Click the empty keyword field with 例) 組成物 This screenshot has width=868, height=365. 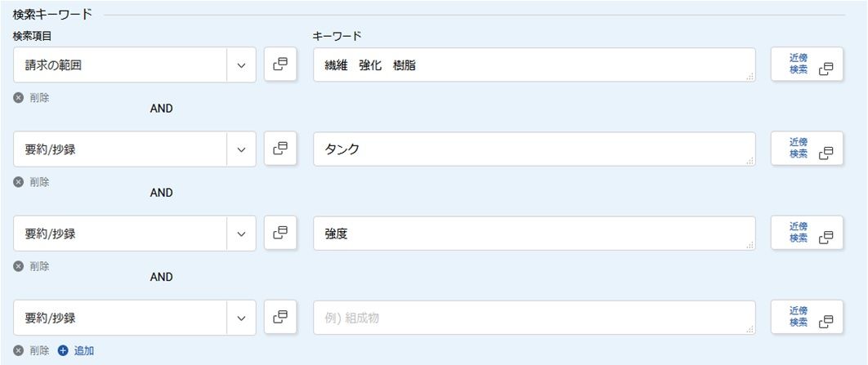coord(533,318)
